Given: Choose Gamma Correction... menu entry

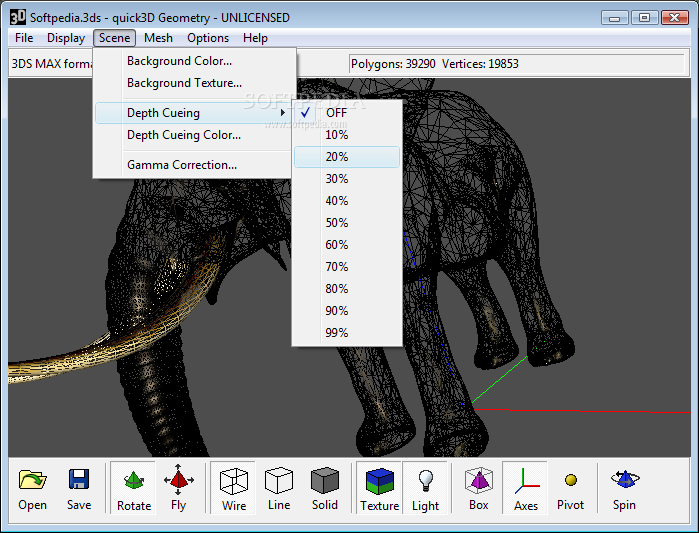Looking at the screenshot, I should (x=194, y=165).
